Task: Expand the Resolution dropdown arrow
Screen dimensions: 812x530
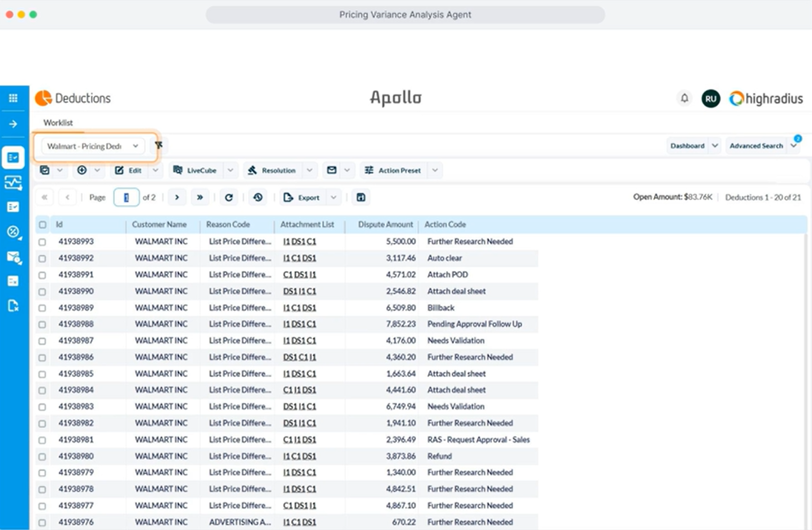Action: [x=309, y=170]
